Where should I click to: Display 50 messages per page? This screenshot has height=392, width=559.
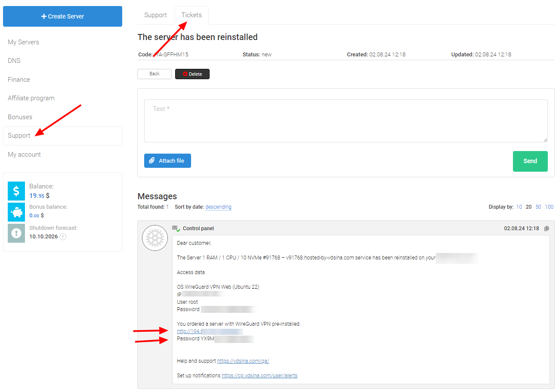pyautogui.click(x=538, y=207)
